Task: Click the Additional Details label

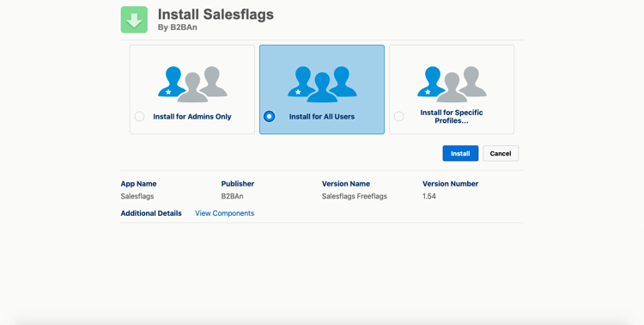Action: (x=151, y=213)
